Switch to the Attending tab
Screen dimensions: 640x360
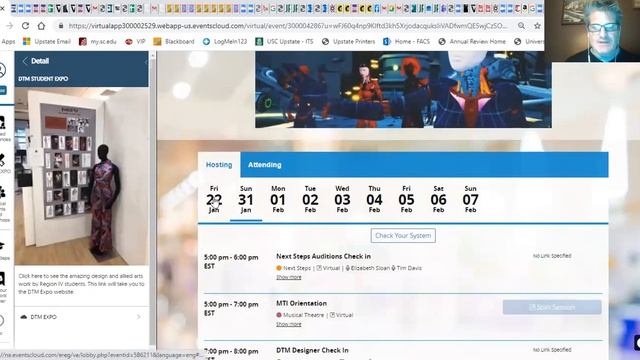click(x=264, y=165)
